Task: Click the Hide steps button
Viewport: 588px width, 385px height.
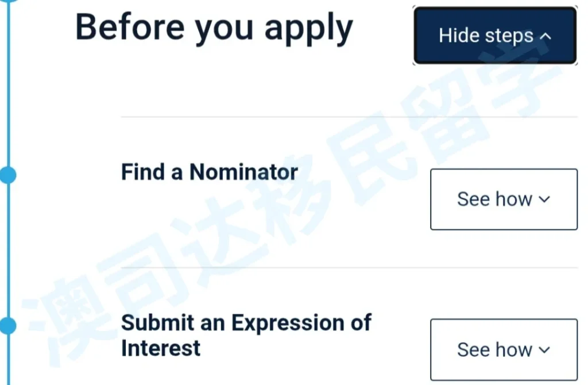Action: (494, 36)
